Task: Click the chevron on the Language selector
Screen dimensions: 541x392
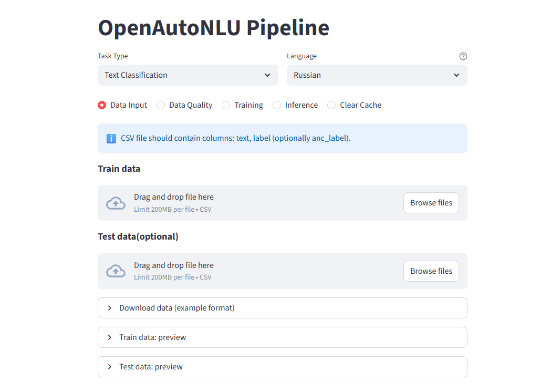Action: point(456,75)
